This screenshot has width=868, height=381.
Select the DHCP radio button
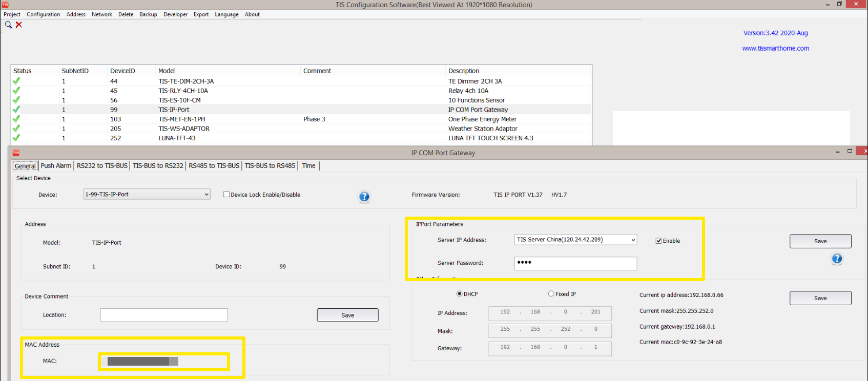click(x=460, y=294)
